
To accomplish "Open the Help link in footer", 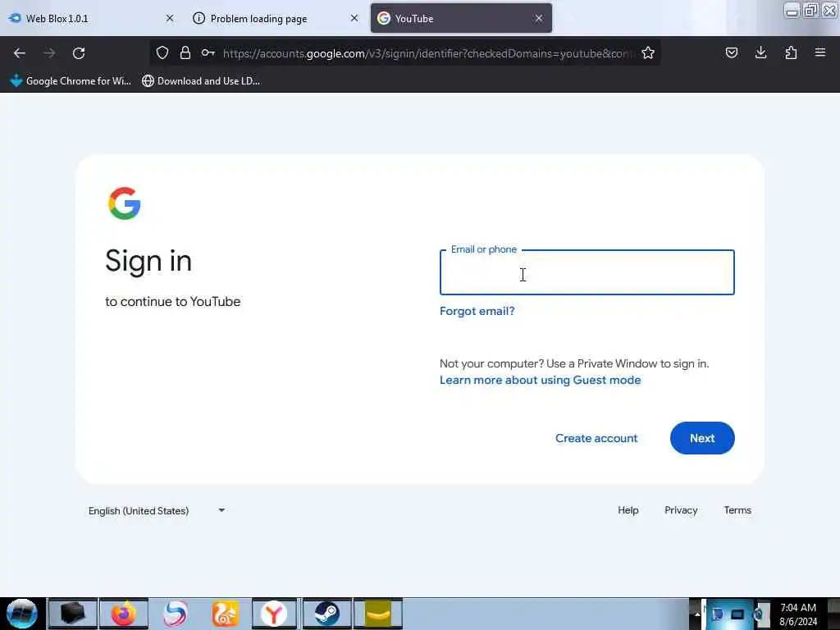I will click(628, 510).
